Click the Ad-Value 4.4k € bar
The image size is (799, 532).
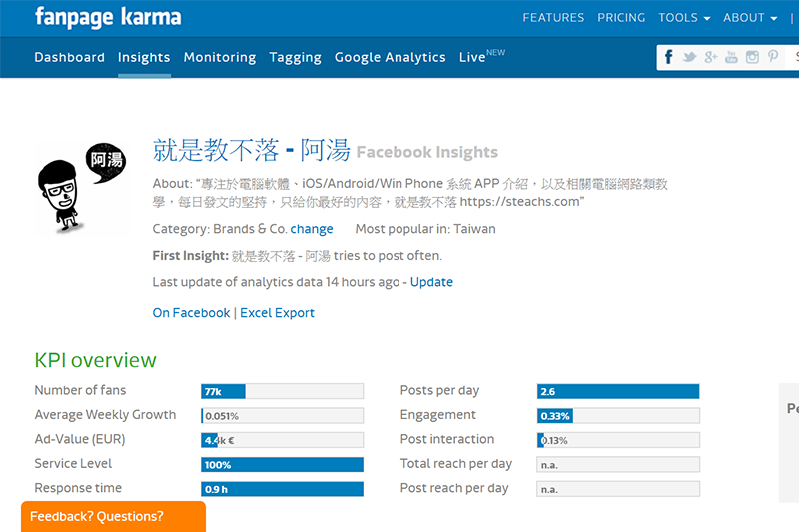click(282, 440)
